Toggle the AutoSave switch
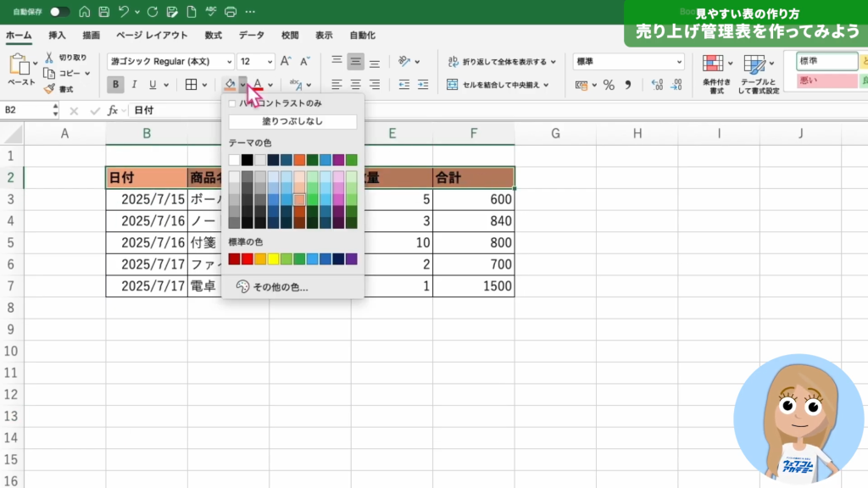868x488 pixels. click(59, 12)
